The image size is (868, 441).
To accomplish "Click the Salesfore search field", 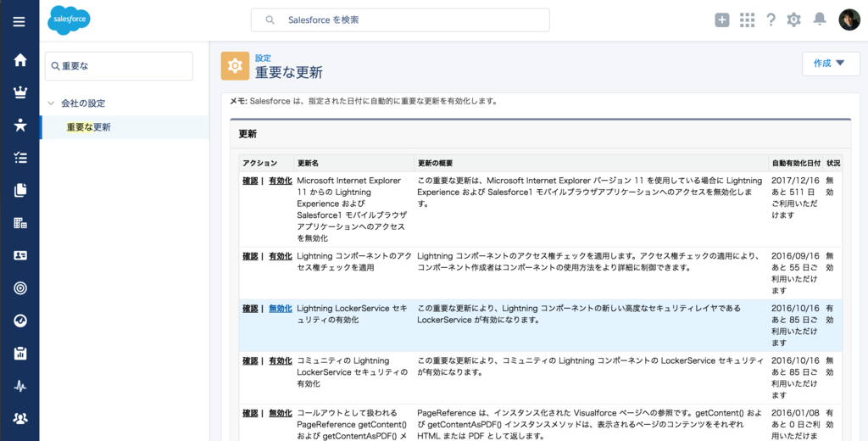I will pyautogui.click(x=400, y=20).
